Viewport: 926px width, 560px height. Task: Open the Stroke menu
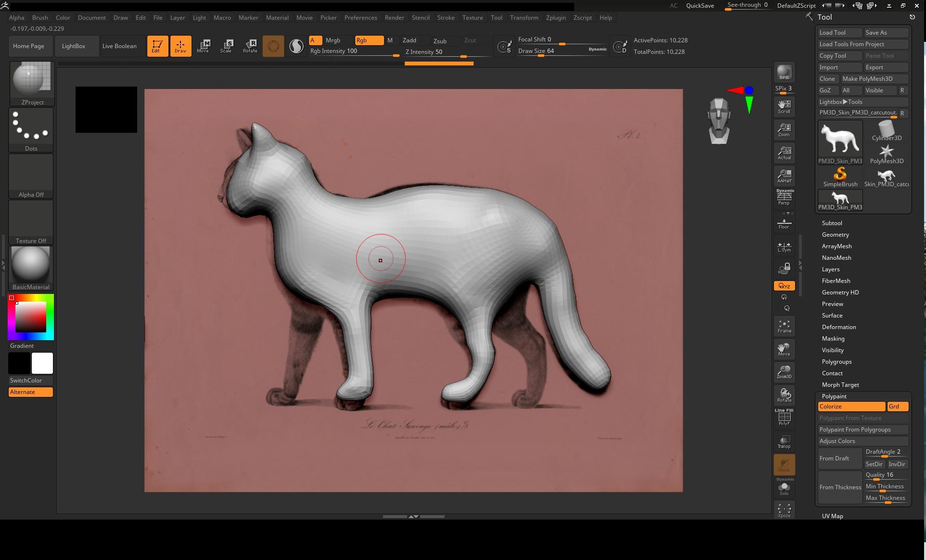point(446,18)
